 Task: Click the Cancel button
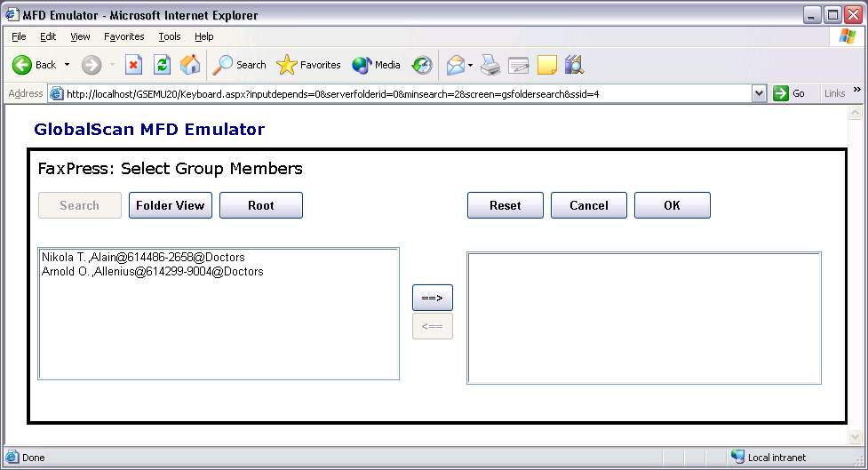coord(588,205)
